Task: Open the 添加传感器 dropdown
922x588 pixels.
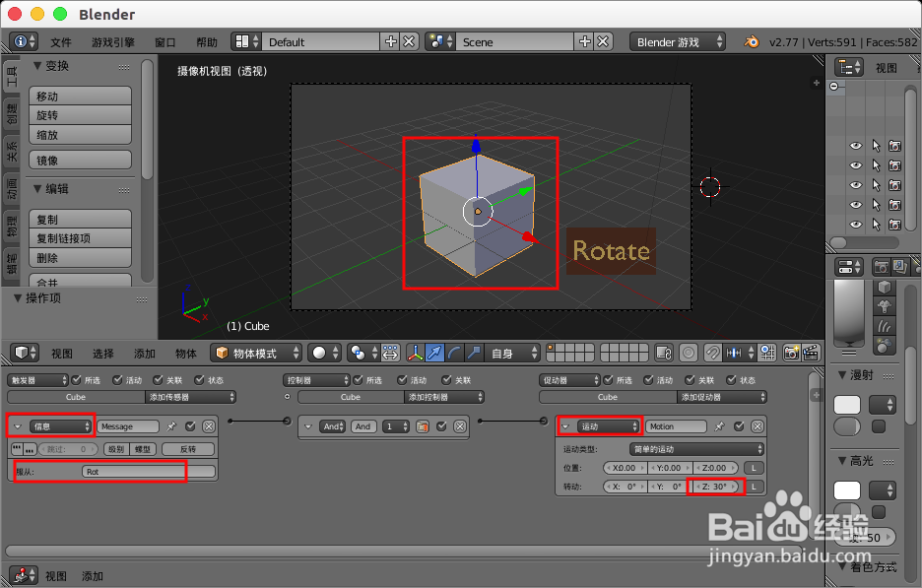Action: coord(190,397)
